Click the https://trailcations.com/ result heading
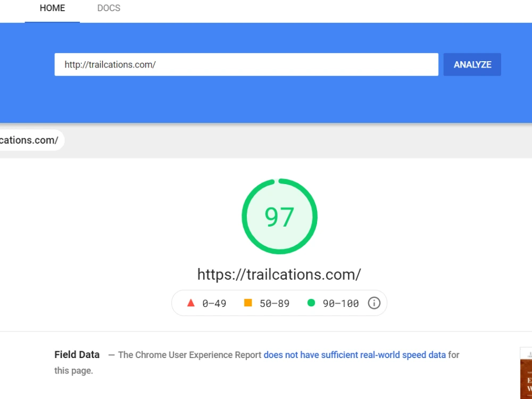Viewport: 532px width, 399px height. coord(279,274)
